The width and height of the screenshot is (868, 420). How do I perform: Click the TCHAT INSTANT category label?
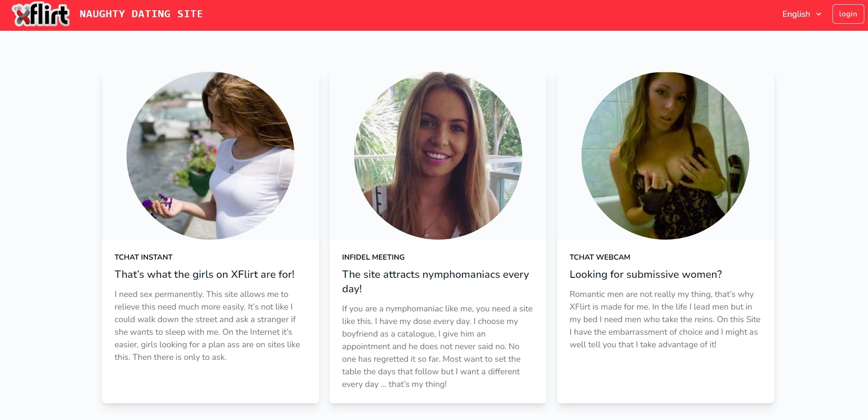pyautogui.click(x=144, y=257)
